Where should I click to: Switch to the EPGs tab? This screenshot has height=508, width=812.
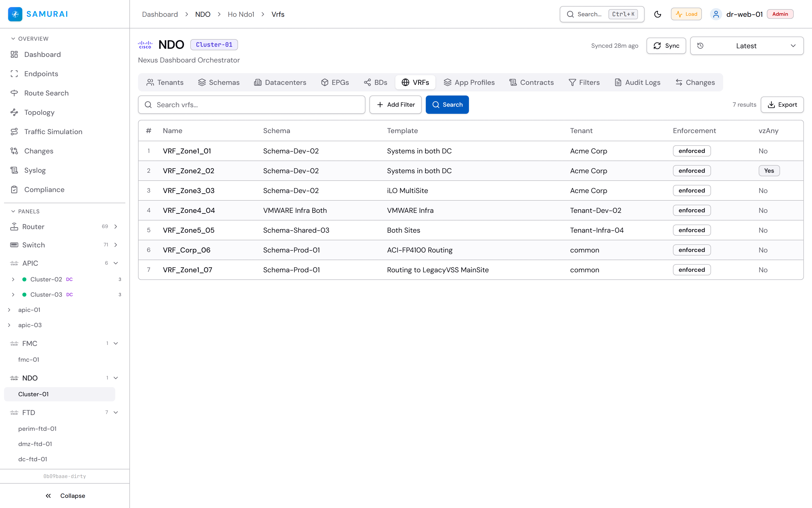click(x=335, y=82)
